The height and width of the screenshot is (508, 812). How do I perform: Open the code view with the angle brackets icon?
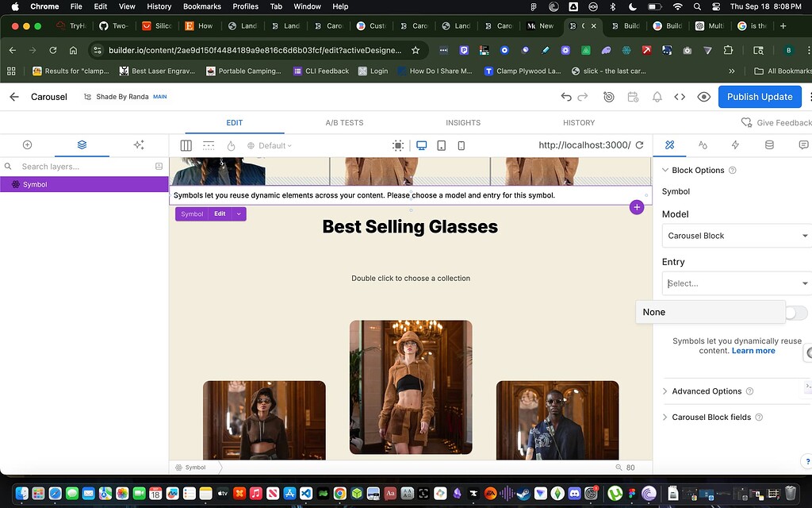coord(680,96)
